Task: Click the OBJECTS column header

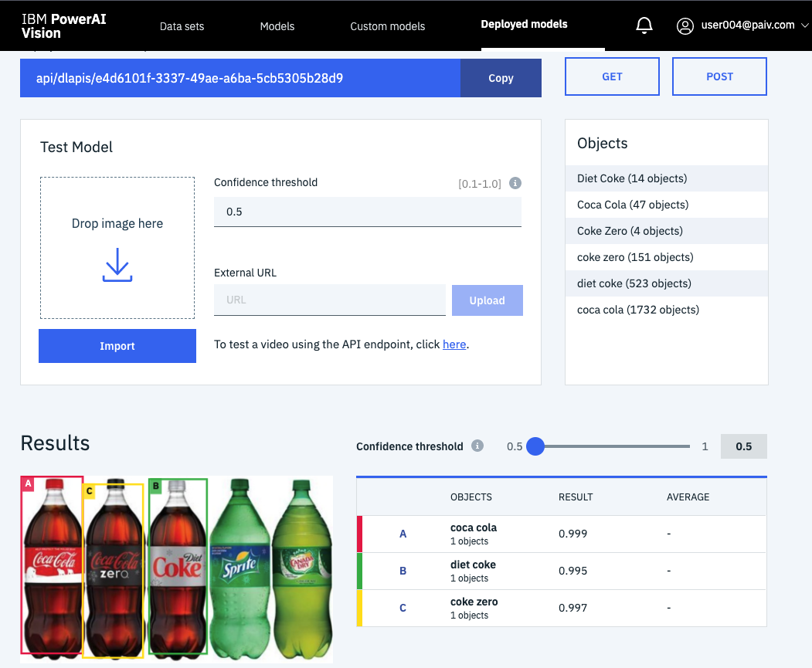Action: click(x=471, y=497)
